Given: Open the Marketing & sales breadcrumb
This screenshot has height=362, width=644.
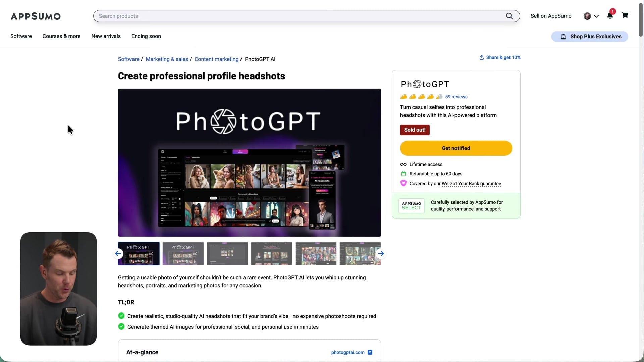Looking at the screenshot, I should pos(167,59).
